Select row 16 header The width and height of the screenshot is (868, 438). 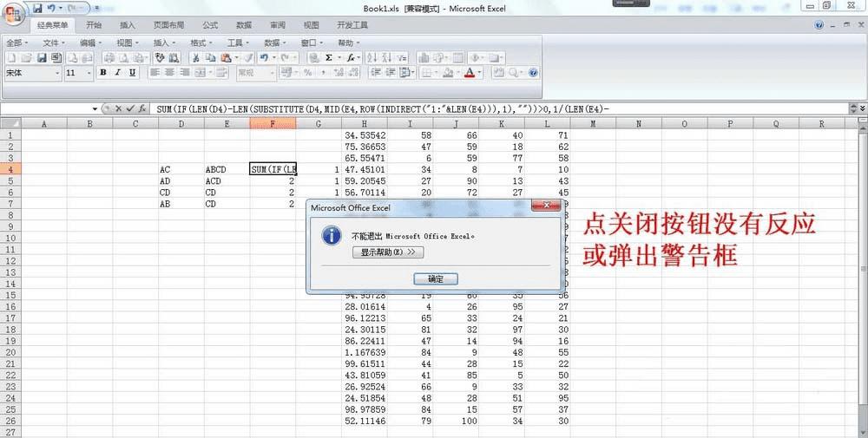pyautogui.click(x=10, y=306)
